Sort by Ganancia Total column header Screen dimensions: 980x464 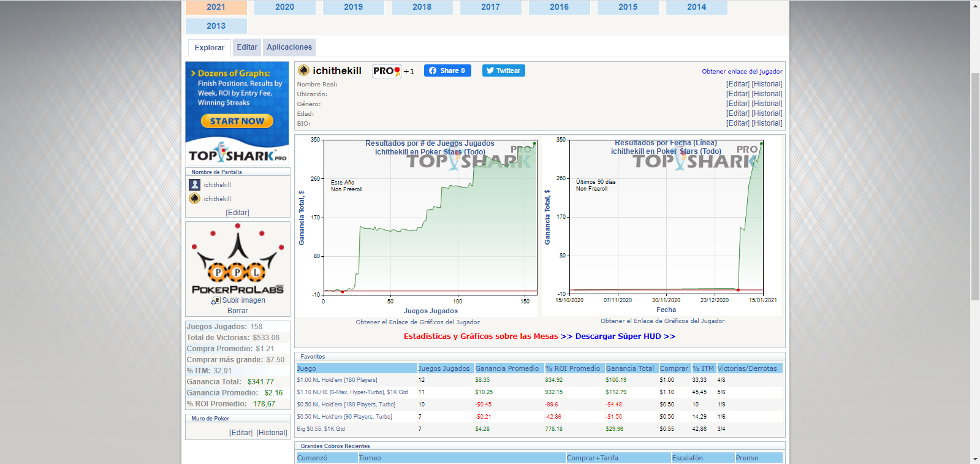(x=631, y=368)
